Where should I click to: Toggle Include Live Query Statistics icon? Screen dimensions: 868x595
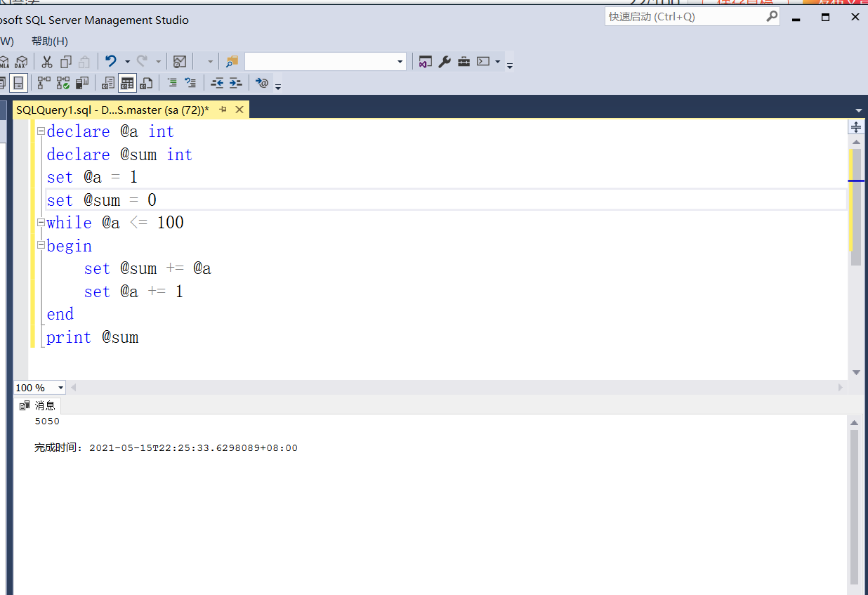(83, 83)
